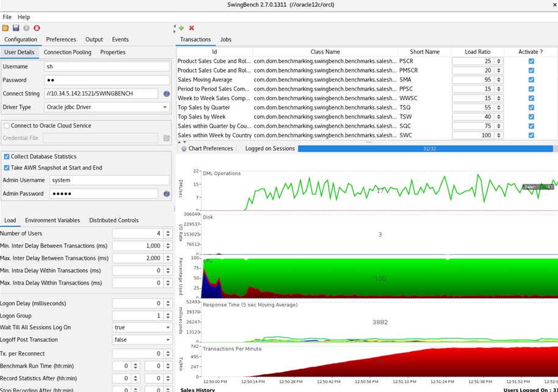Select Top Sales by Week row
The height and width of the screenshot is (392, 558).
[x=366, y=117]
